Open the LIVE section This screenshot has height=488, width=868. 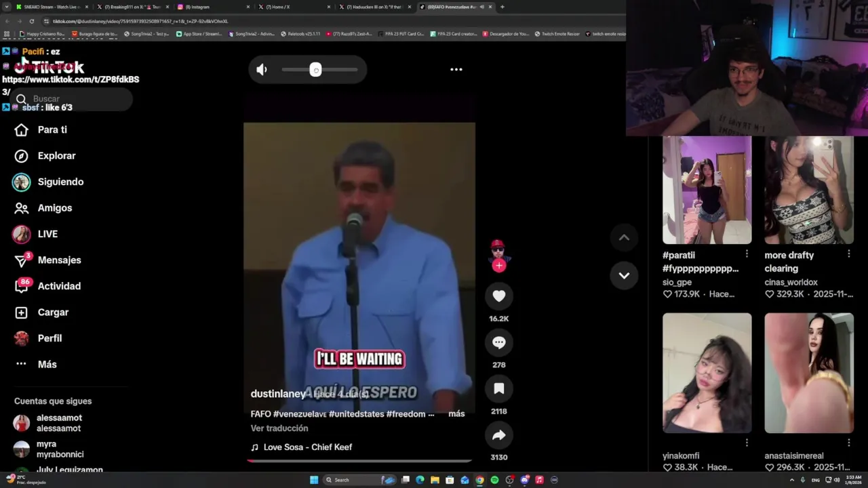coord(36,234)
